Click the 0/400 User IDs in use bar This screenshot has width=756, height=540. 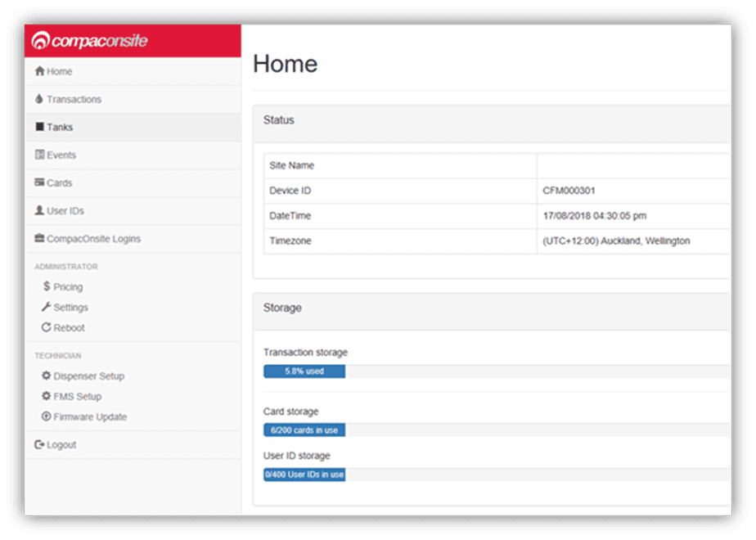304,475
